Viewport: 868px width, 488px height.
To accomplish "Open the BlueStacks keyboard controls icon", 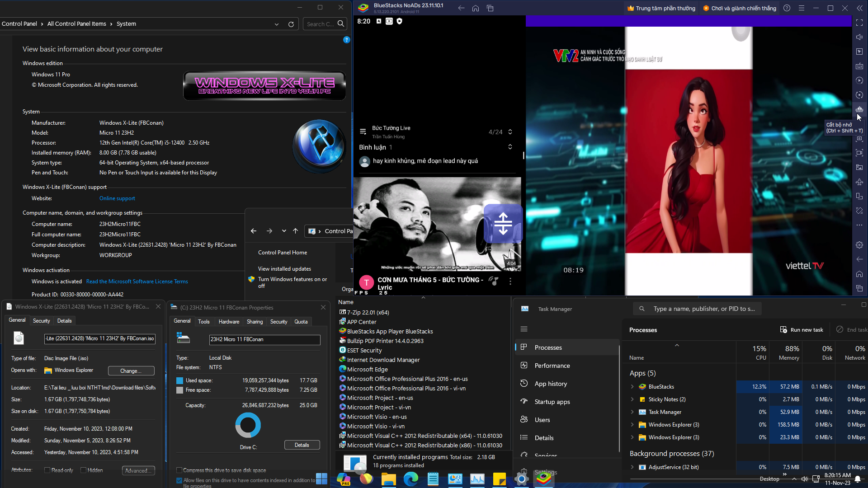I will tap(859, 66).
